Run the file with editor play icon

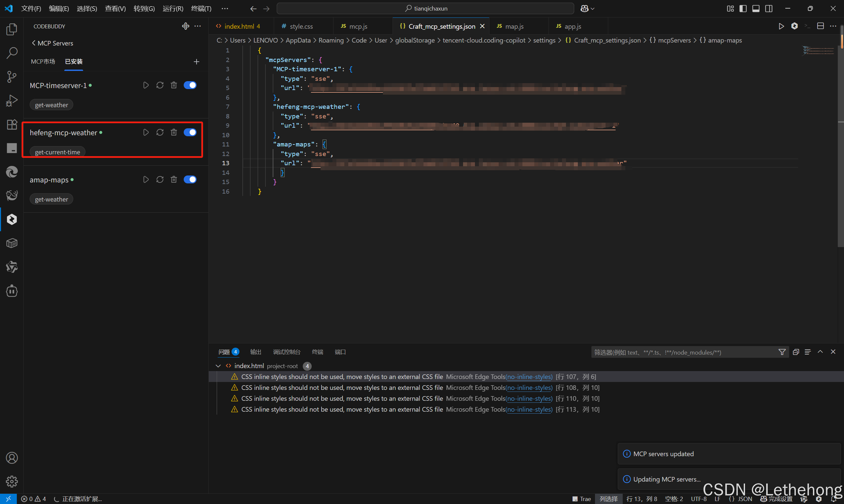point(781,26)
